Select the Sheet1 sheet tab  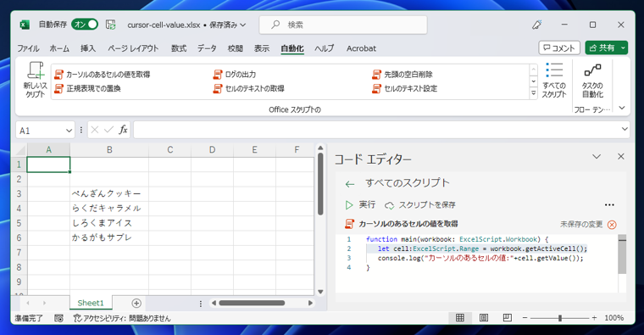click(x=91, y=304)
